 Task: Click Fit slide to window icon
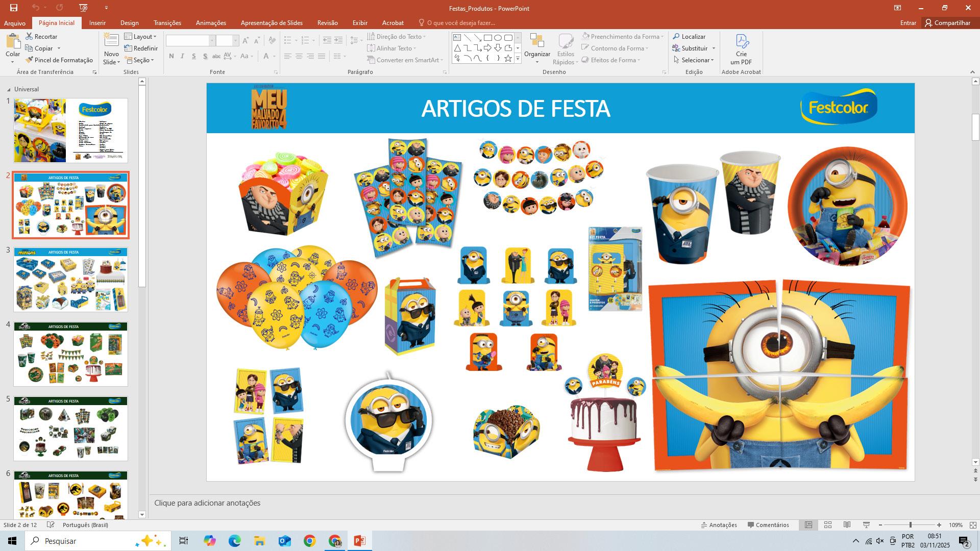[x=973, y=525]
